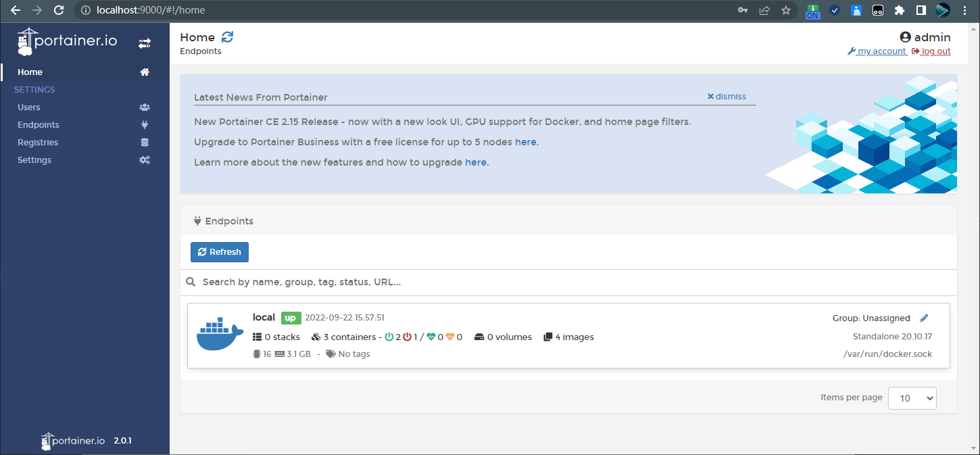Go to Registries in the sidebar

point(38,143)
